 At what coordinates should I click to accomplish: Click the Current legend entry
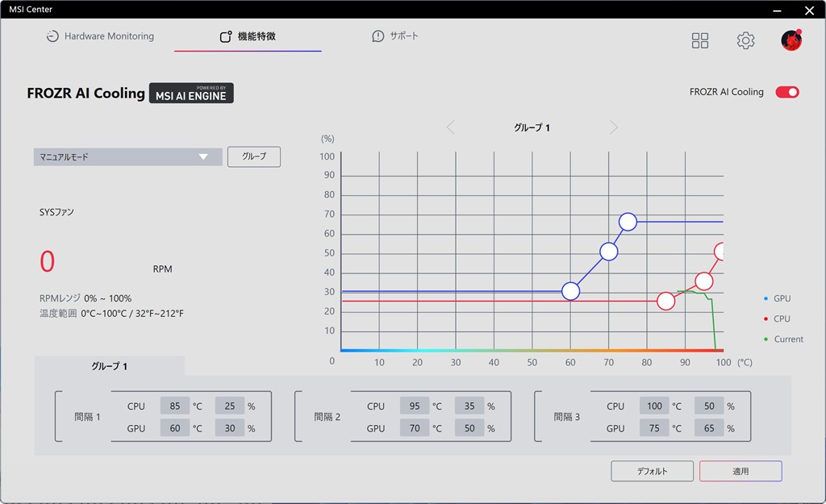[x=784, y=339]
